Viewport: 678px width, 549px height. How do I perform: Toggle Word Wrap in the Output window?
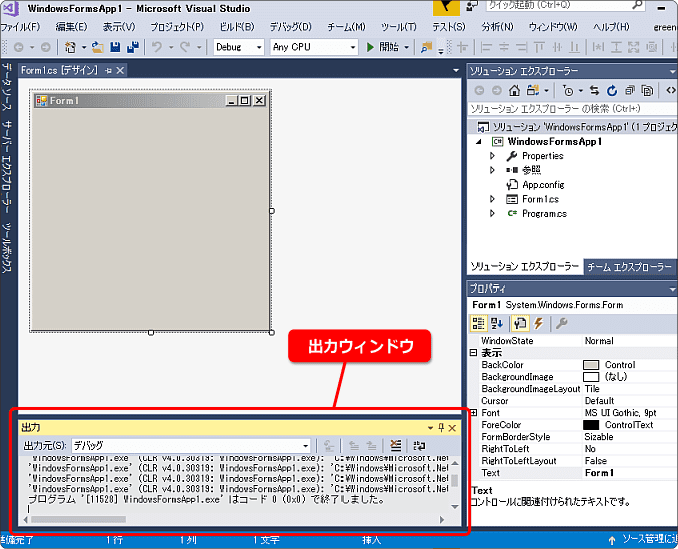(419, 445)
